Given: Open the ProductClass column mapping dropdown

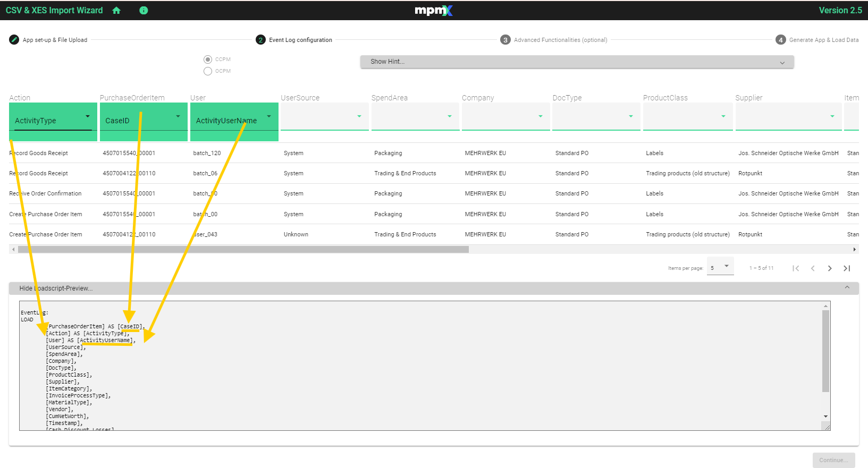Looking at the screenshot, I should pyautogui.click(x=688, y=117).
